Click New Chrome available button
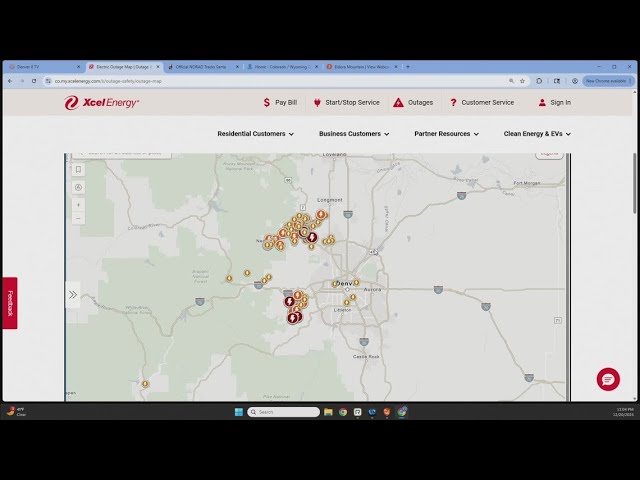This screenshot has height=480, width=640. click(608, 81)
